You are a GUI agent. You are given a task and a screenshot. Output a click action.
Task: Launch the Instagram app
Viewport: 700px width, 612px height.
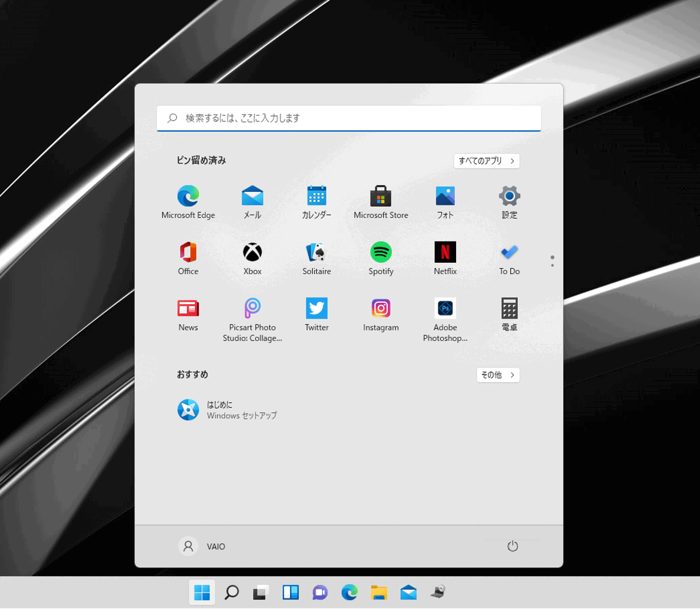(381, 315)
